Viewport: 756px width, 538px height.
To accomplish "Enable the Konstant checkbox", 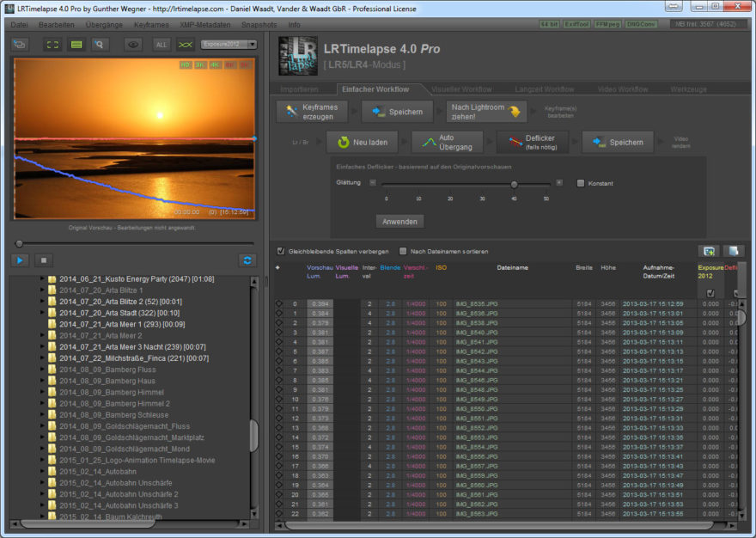I will tap(581, 183).
